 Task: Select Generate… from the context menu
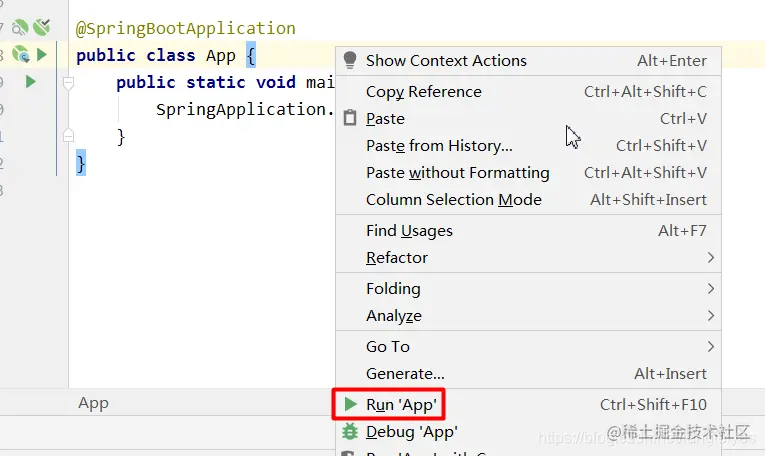[528, 374]
